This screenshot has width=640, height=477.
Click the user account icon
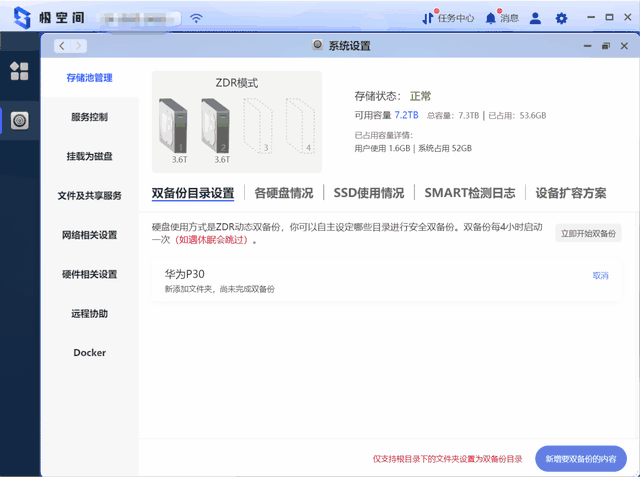tap(536, 18)
